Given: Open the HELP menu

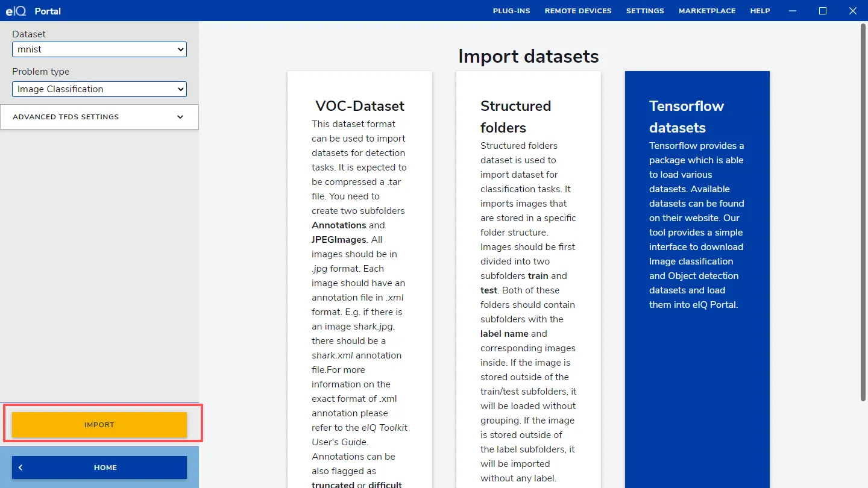Looking at the screenshot, I should click(759, 11).
